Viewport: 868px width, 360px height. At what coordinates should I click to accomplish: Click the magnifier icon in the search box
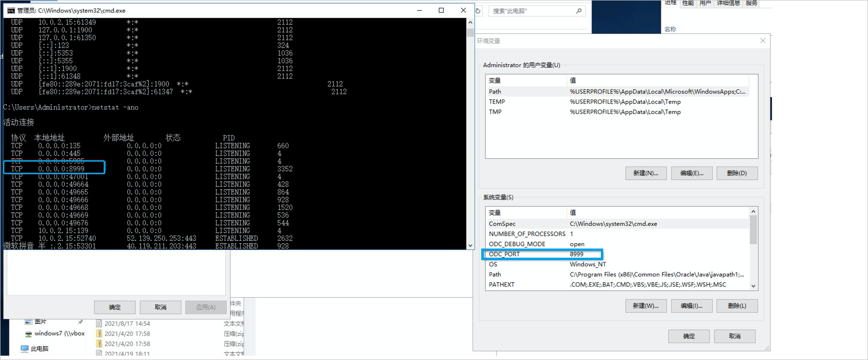click(579, 11)
